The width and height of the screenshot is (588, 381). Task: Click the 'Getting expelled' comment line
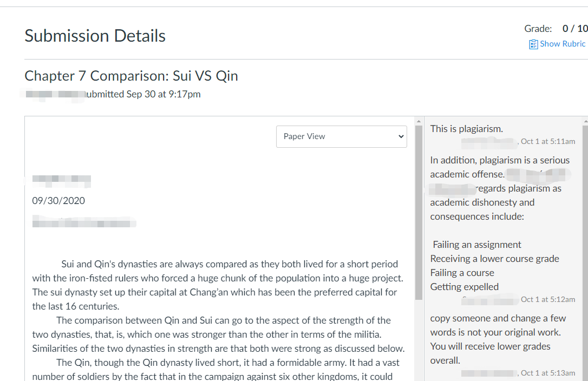[x=464, y=287]
